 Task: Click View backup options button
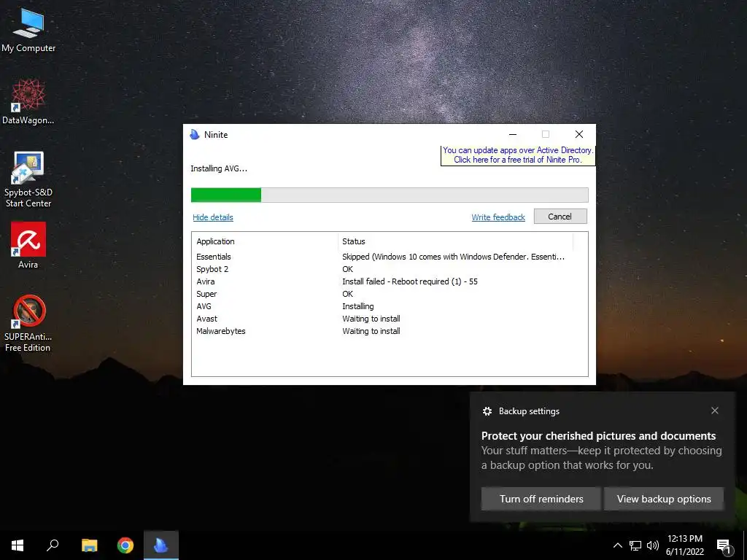pos(664,499)
